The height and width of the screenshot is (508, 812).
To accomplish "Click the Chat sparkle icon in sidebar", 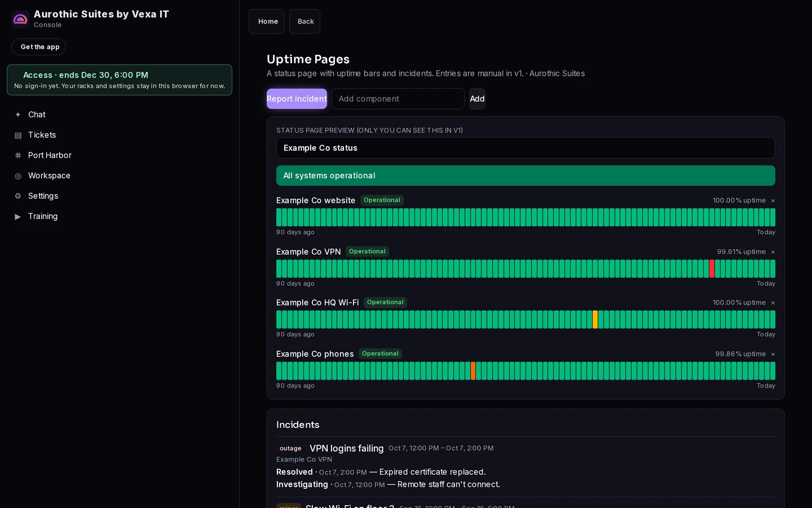I will point(18,115).
